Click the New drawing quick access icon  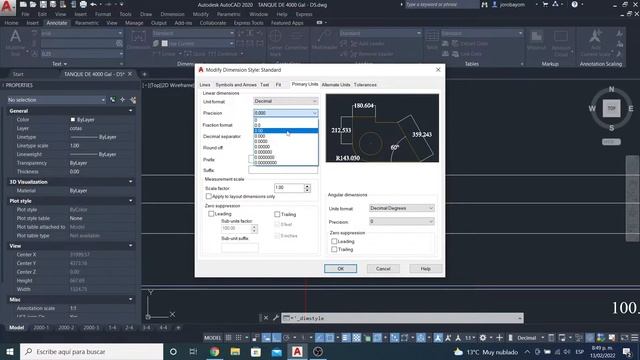23,4
